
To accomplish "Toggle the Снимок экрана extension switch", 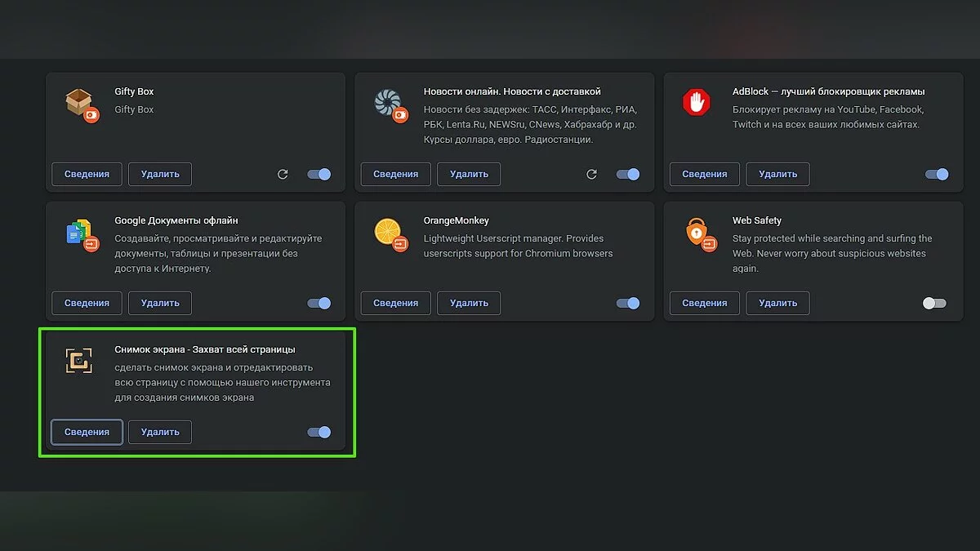I will pyautogui.click(x=319, y=432).
